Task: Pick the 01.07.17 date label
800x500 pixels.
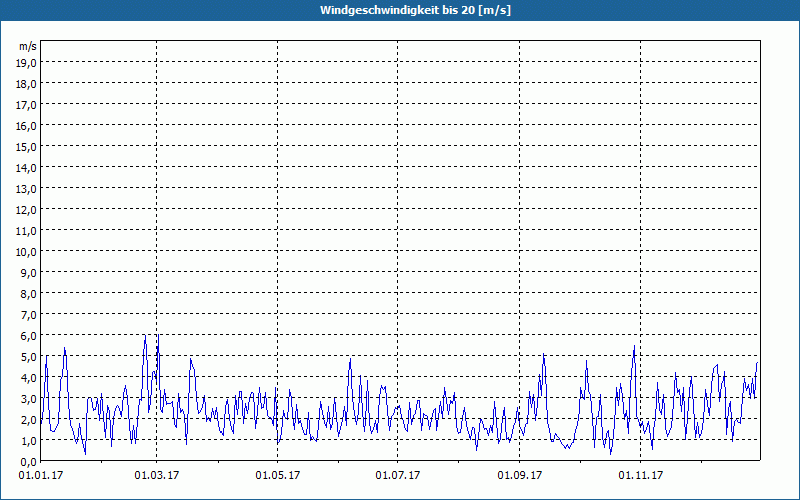Action: click(397, 476)
